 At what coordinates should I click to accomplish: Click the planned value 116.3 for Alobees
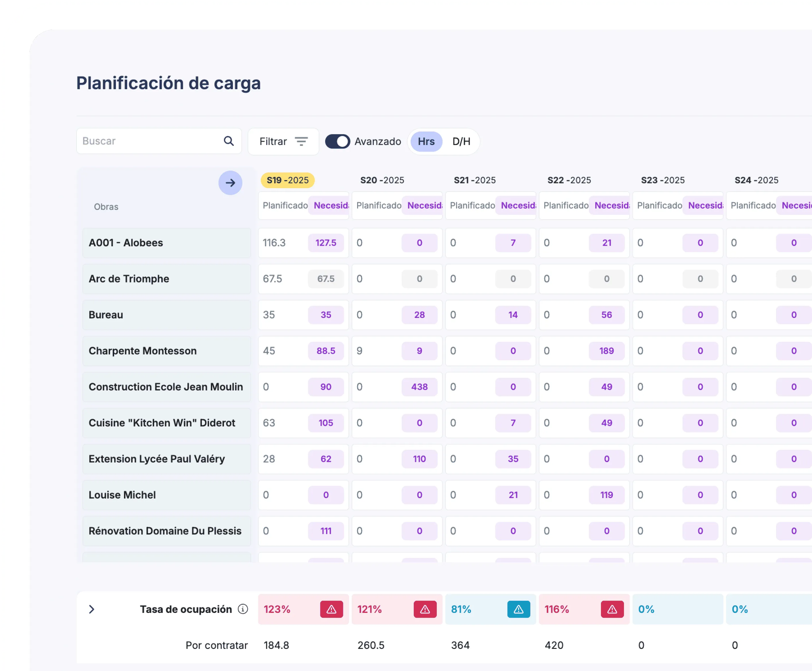[x=274, y=243]
